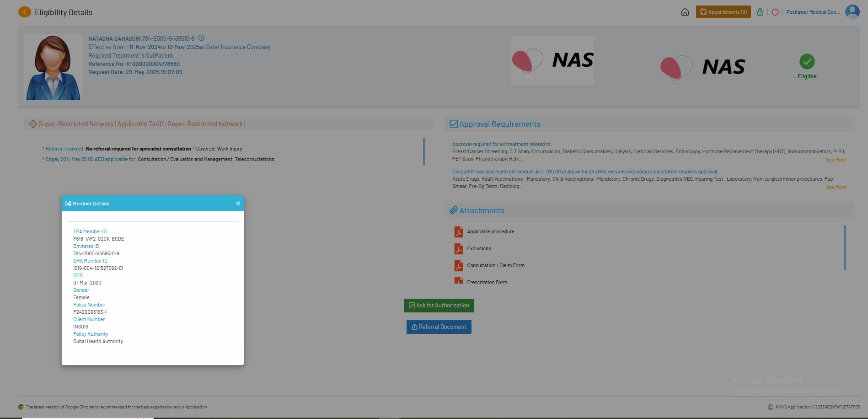Open the Appointments (0) button

point(723,12)
